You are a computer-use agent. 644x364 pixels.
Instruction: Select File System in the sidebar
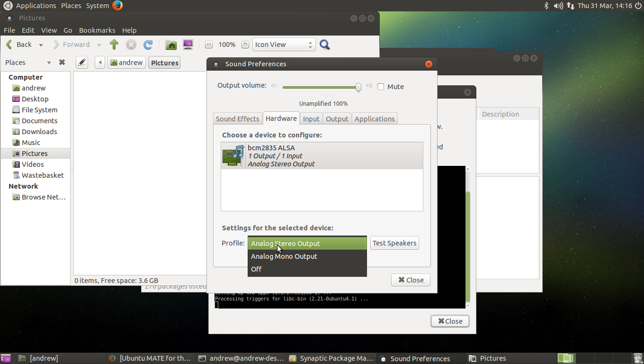point(36,110)
